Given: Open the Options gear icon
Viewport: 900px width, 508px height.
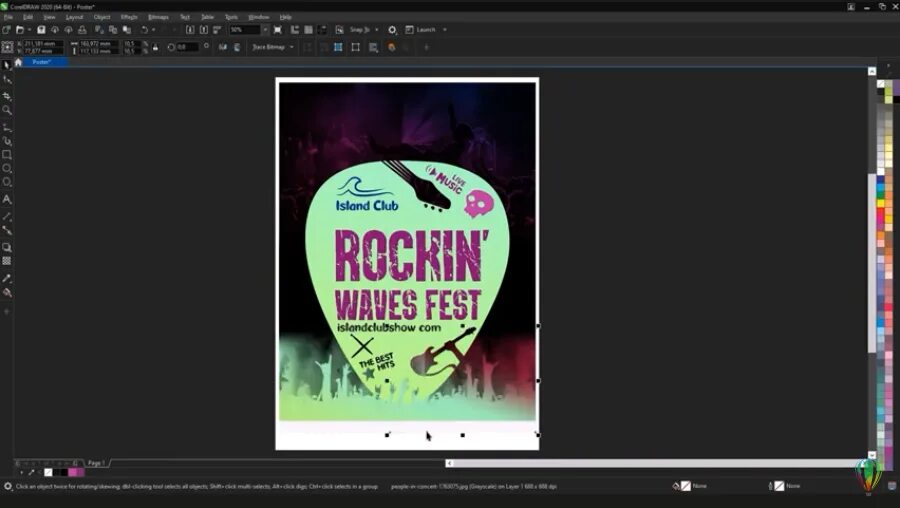Looking at the screenshot, I should (x=392, y=29).
